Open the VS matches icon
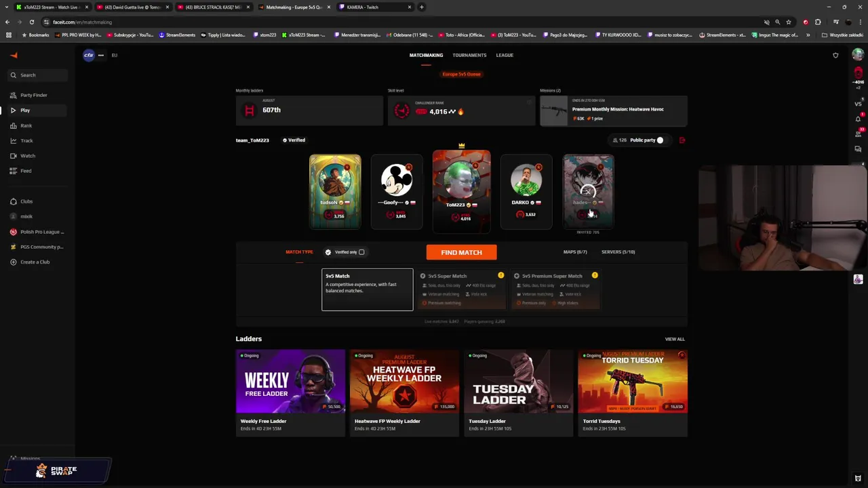Viewport: 868px width, 488px height. [x=858, y=104]
